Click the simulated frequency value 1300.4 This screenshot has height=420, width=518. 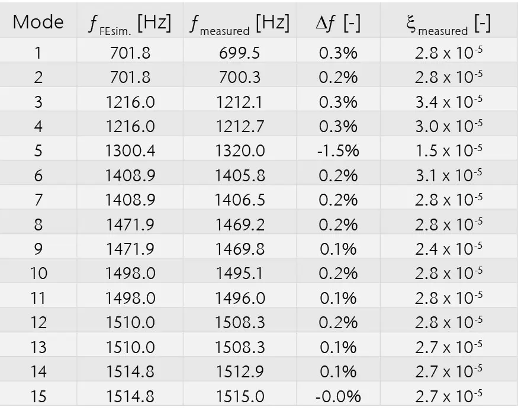130,150
